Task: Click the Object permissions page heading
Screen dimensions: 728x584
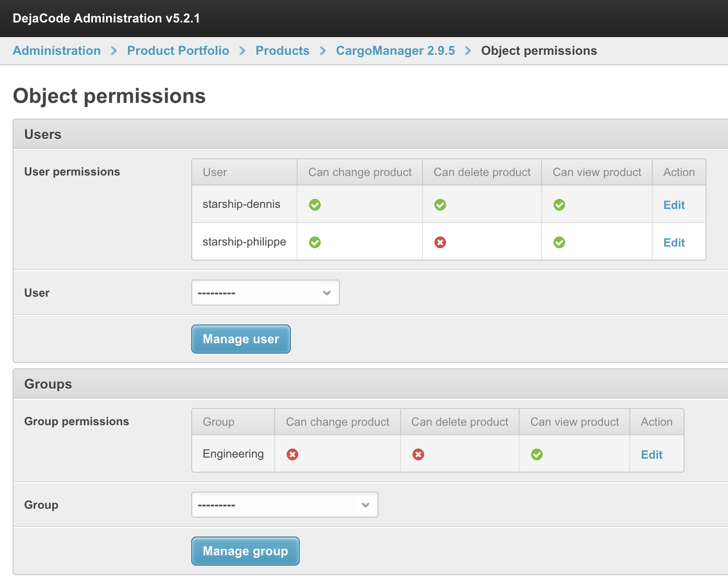Action: coord(109,96)
